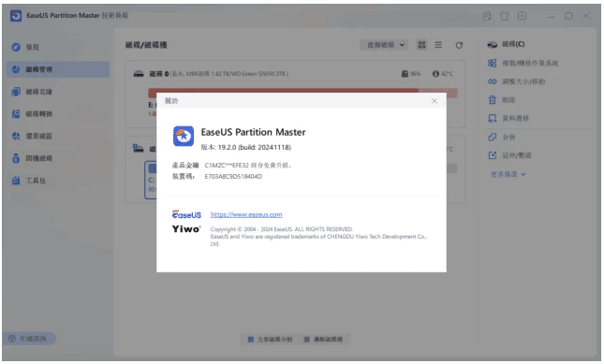The width and height of the screenshot is (604, 364).
Task: Click the 磁碟 0 disk drive icon
Action: point(139,74)
